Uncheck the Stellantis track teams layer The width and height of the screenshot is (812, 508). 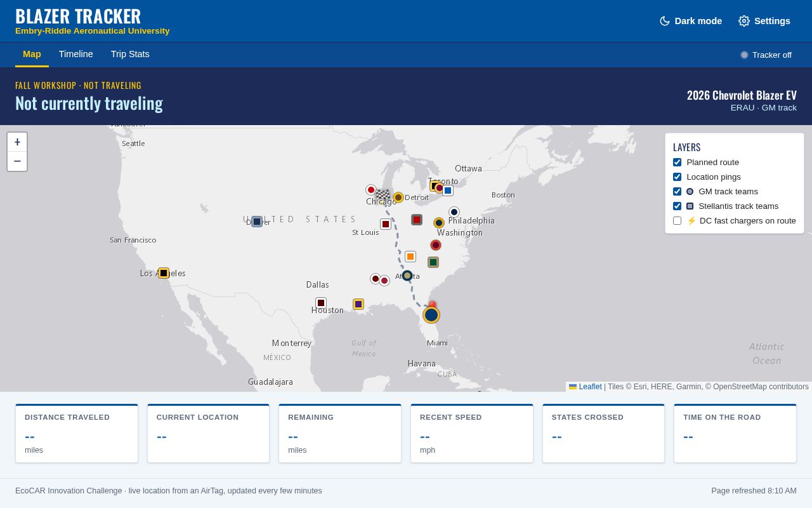[x=677, y=206]
